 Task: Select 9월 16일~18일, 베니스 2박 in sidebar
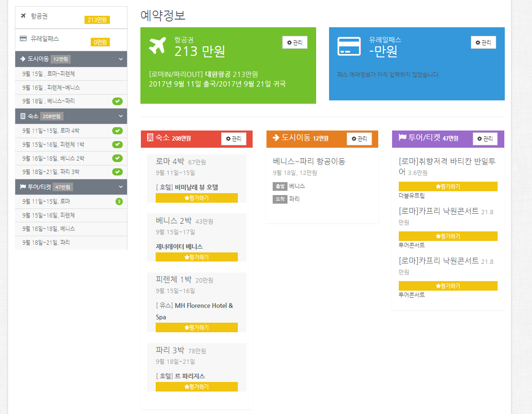coord(71,158)
